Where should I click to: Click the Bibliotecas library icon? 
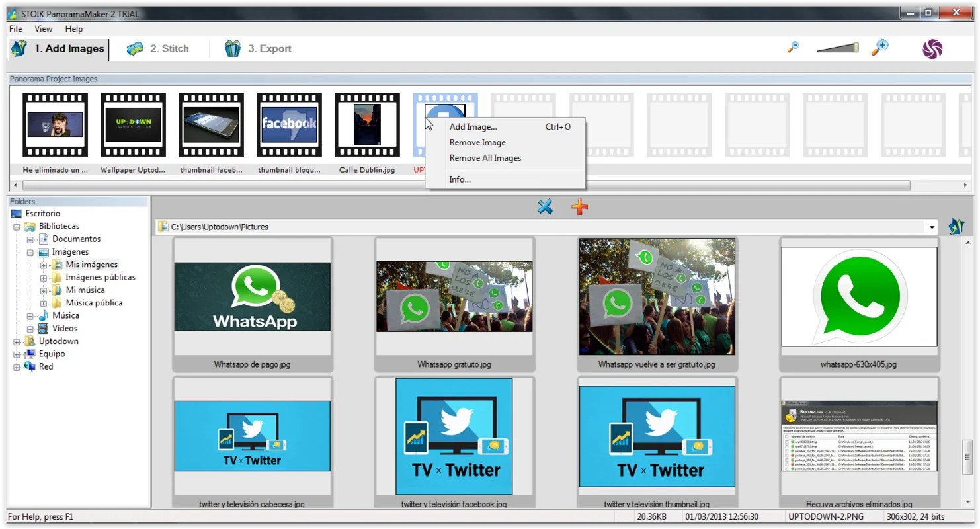click(30, 226)
